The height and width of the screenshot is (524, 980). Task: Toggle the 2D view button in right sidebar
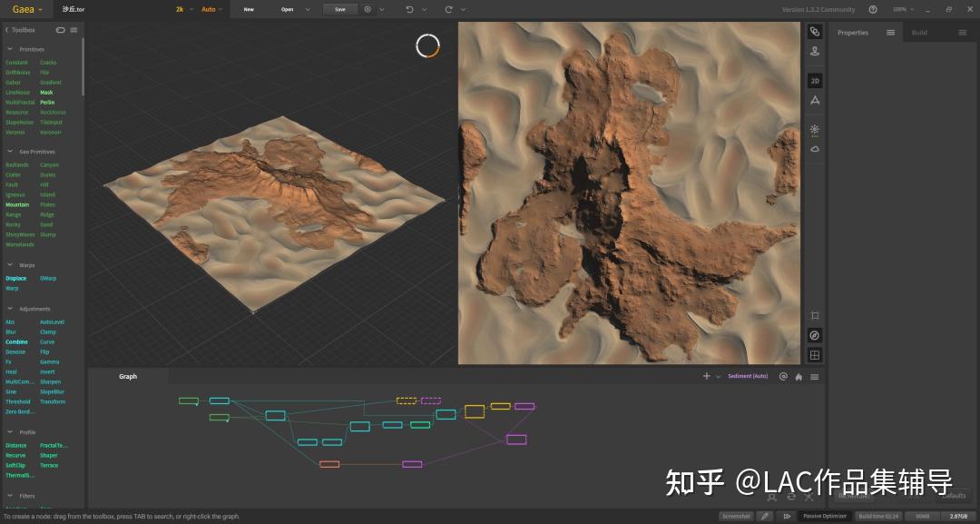tap(814, 80)
